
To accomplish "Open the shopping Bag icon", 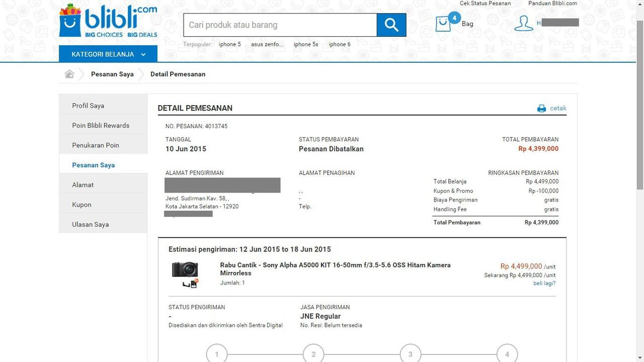I will (x=443, y=24).
